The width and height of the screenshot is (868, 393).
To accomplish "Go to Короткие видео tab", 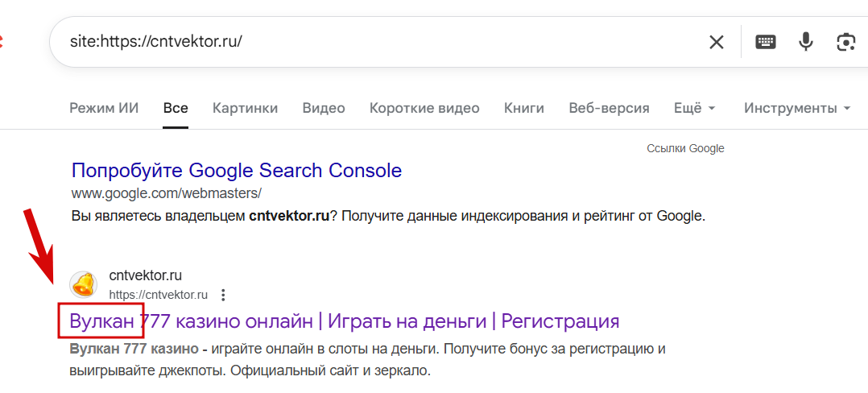I will point(424,108).
